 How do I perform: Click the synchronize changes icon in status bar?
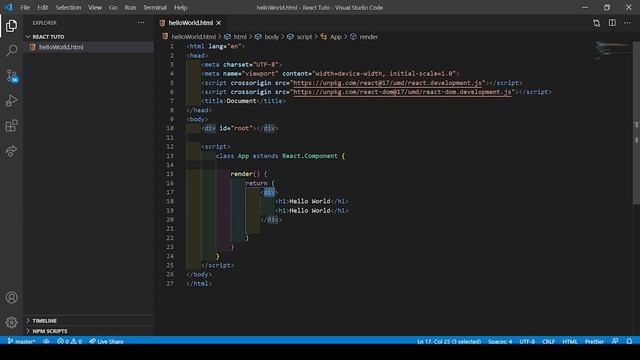46,341
